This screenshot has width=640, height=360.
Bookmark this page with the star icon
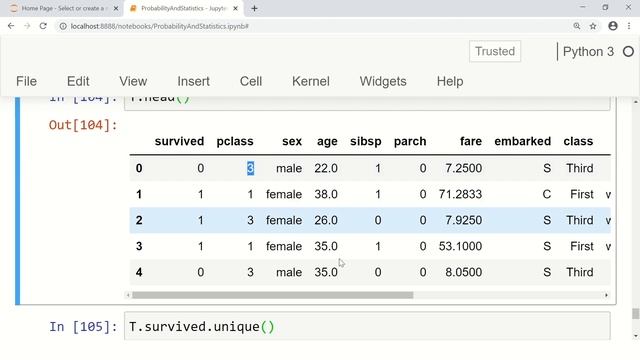pyautogui.click(x=593, y=26)
